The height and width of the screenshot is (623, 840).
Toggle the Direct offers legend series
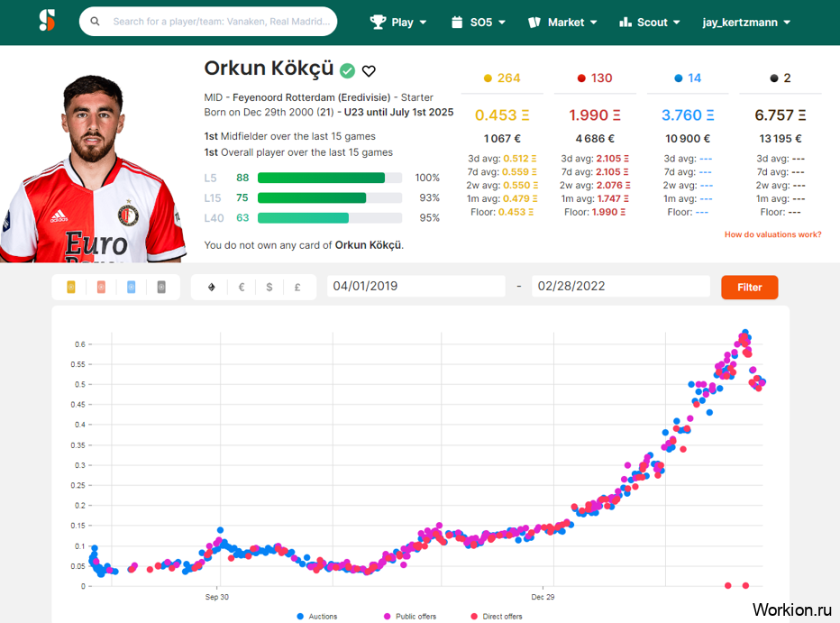pos(497,617)
